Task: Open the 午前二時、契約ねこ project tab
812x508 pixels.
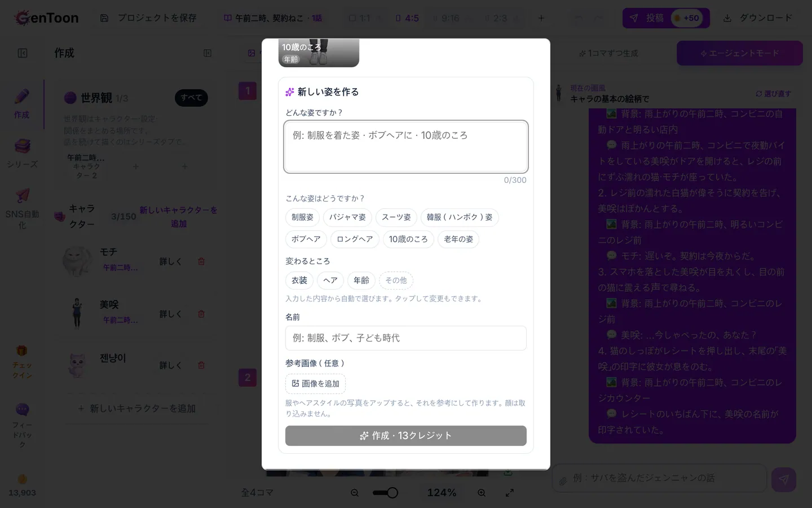Action: (x=273, y=18)
